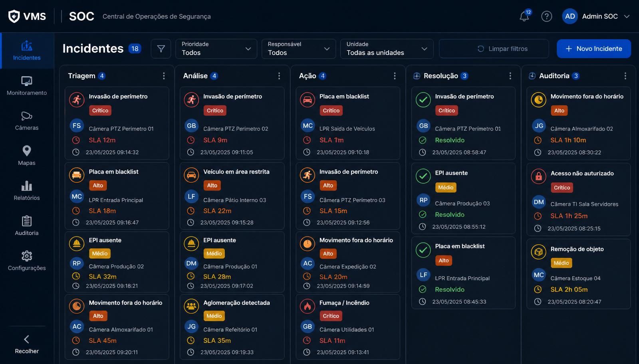Open Configurações gear in sidebar

[x=27, y=261]
